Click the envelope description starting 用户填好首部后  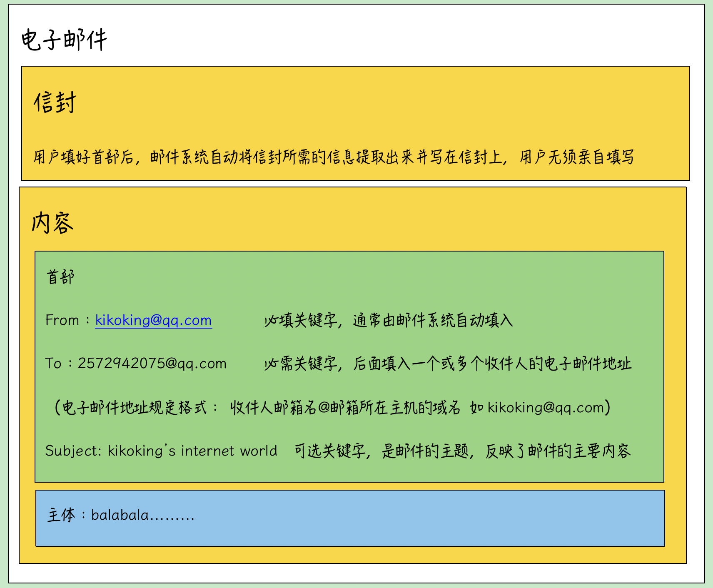point(334,157)
